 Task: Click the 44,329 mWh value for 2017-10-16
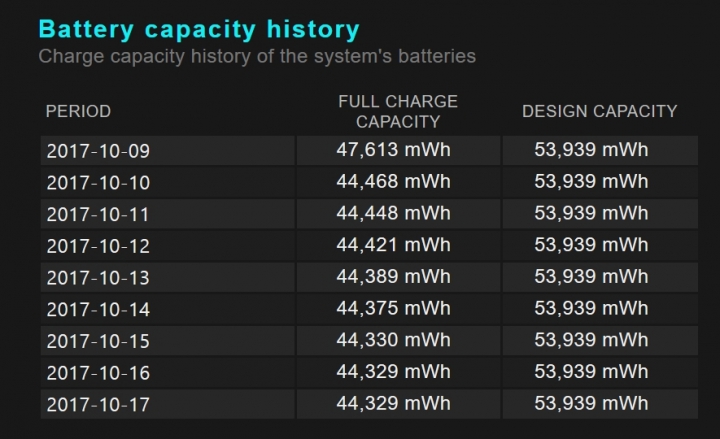point(394,372)
